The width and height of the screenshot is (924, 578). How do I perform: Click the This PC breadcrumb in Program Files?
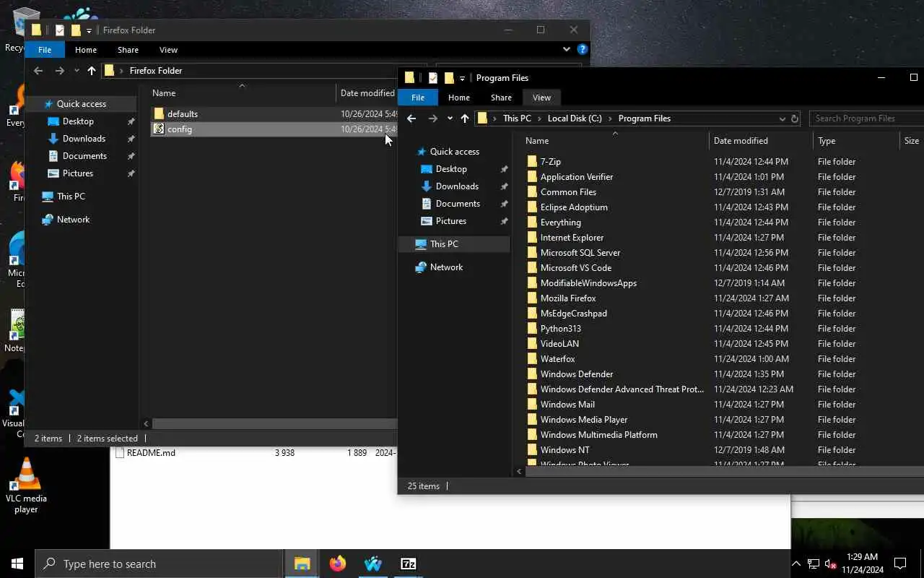pos(517,118)
